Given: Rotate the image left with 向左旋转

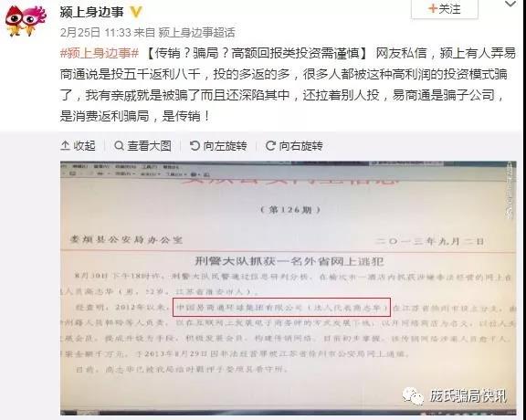Looking at the screenshot, I should pos(218,146).
